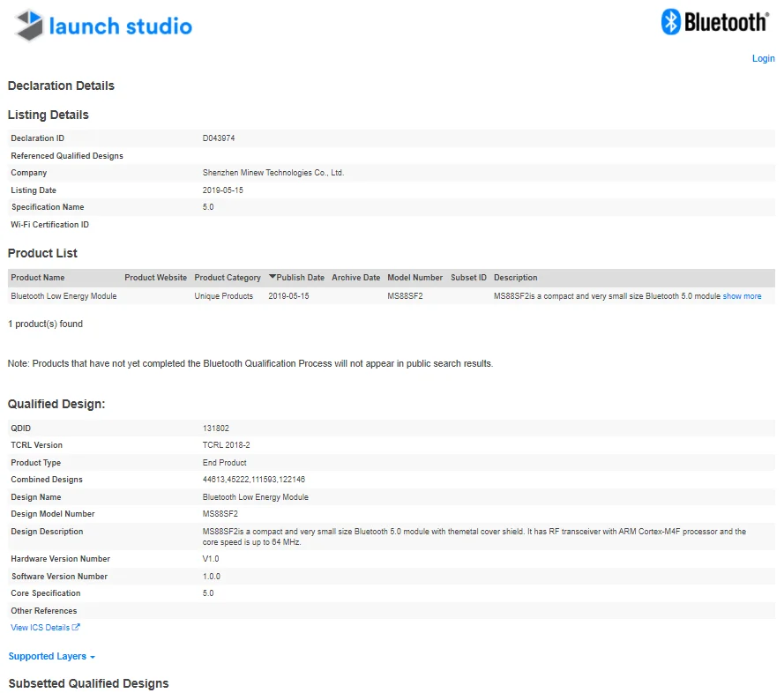Sort by Publish Date column header
Screen dimensions: 784x693
click(301, 278)
